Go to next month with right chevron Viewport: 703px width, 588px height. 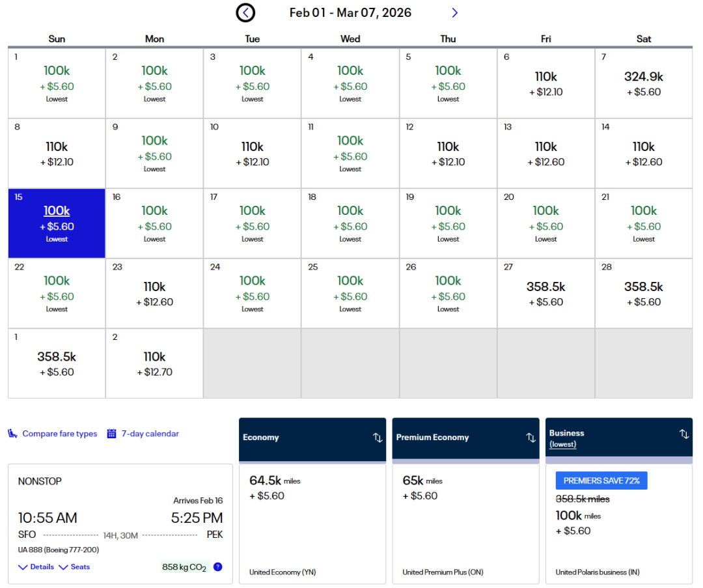pyautogui.click(x=454, y=12)
